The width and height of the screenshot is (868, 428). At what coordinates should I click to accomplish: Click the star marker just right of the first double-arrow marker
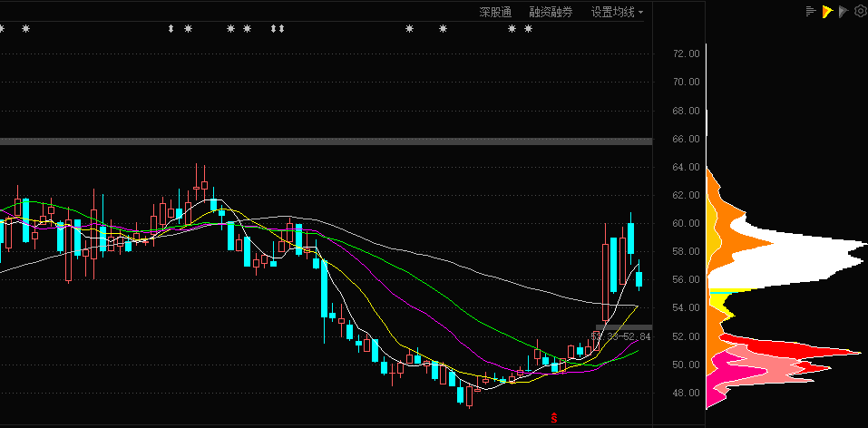[x=189, y=29]
